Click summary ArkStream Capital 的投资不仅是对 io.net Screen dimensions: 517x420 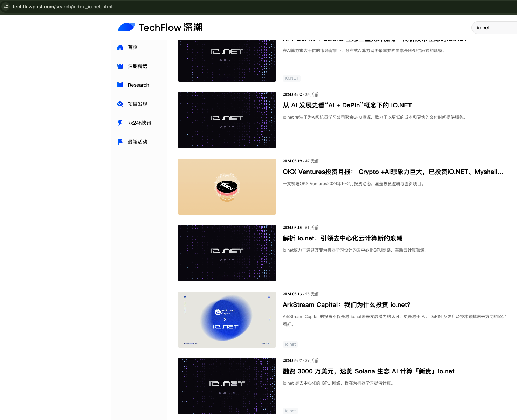394,321
